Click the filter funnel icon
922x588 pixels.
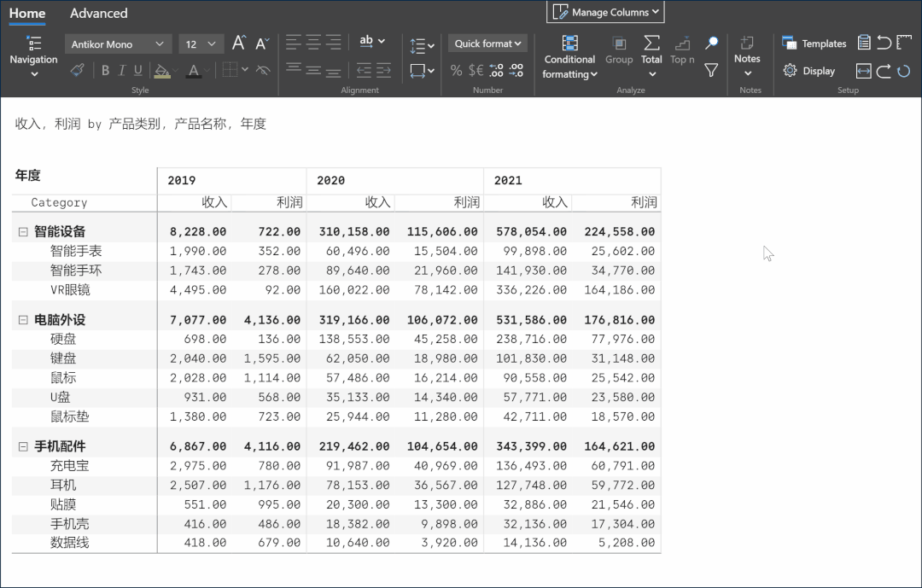[711, 71]
